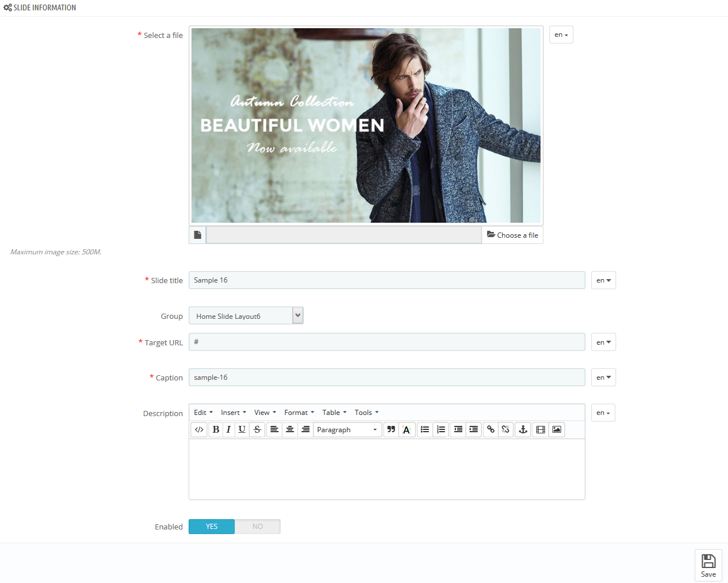Align description text center
The width and height of the screenshot is (728, 583).
click(x=290, y=429)
